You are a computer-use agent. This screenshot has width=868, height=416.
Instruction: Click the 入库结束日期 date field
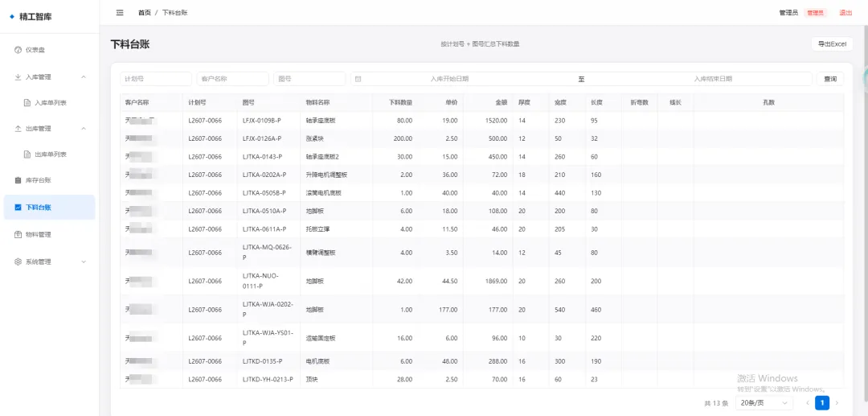point(714,79)
